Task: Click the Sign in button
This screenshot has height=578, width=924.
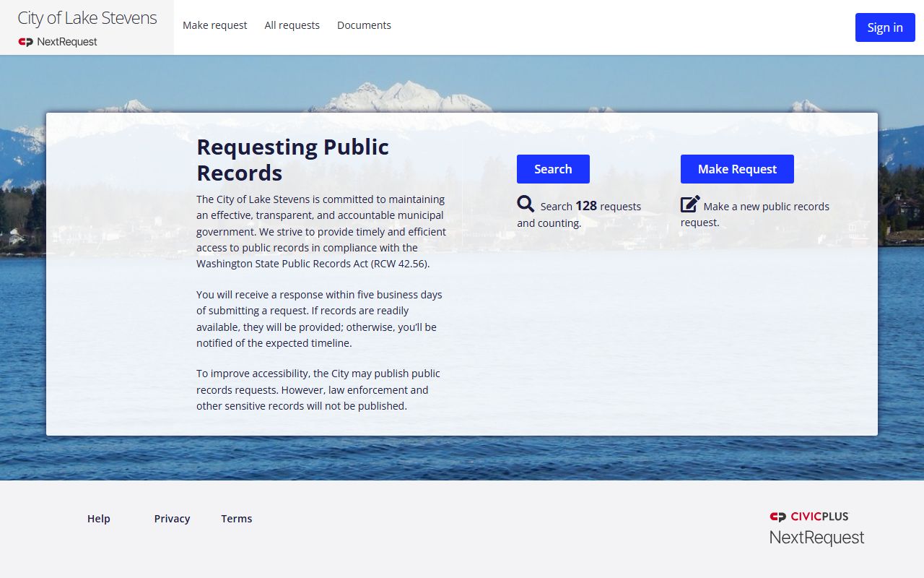Action: click(x=885, y=27)
